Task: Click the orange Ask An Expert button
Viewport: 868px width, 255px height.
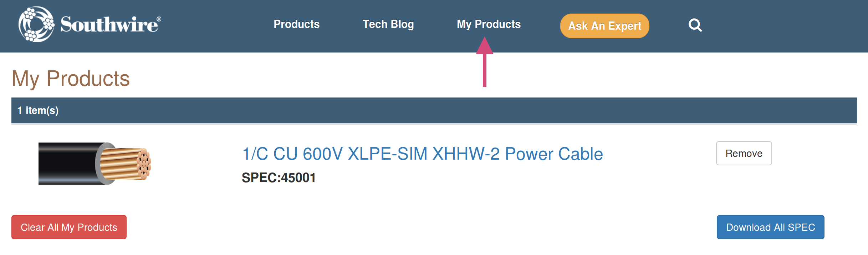Action: 604,26
